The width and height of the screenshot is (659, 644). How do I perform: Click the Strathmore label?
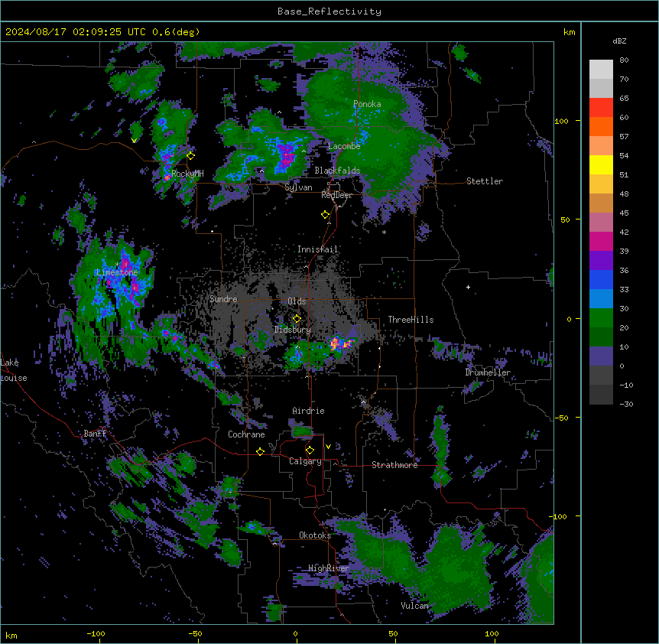(x=394, y=465)
